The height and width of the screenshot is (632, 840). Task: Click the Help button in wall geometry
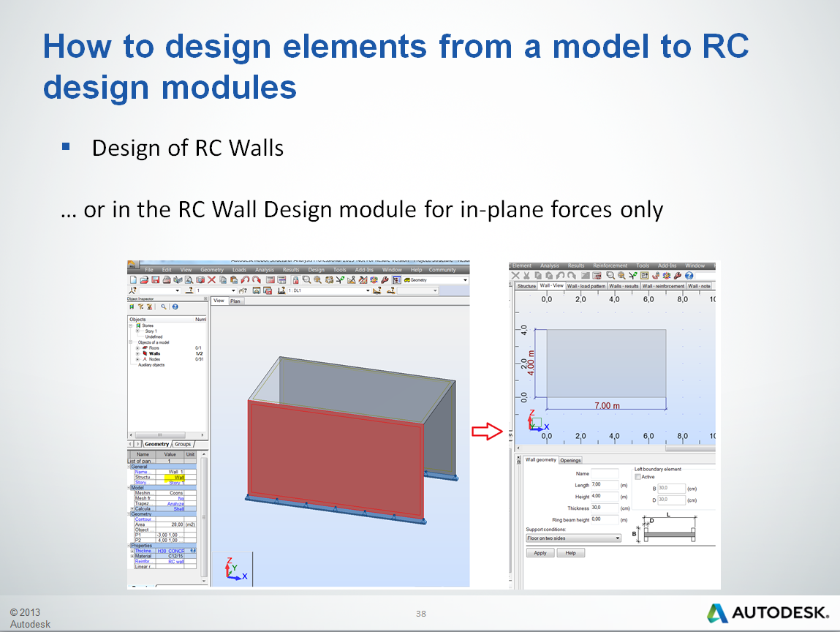[x=570, y=553]
